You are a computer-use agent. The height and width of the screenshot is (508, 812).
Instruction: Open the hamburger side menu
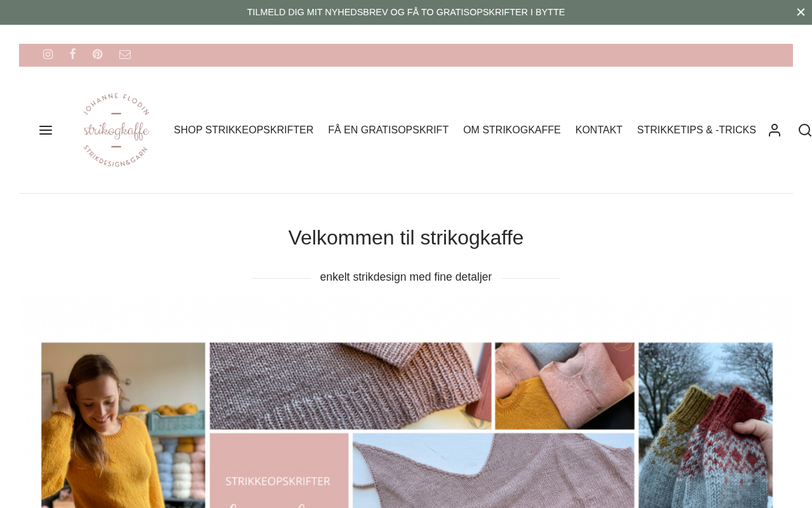(46, 130)
